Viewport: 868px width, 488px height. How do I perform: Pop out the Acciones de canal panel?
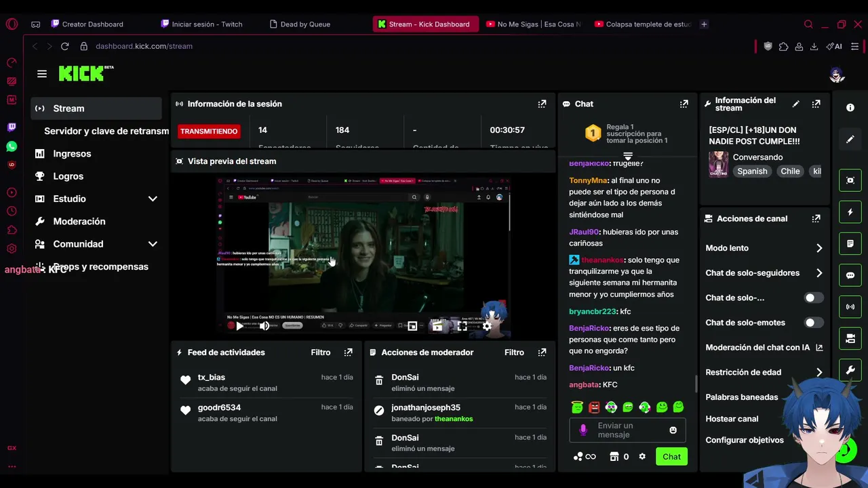click(x=816, y=218)
